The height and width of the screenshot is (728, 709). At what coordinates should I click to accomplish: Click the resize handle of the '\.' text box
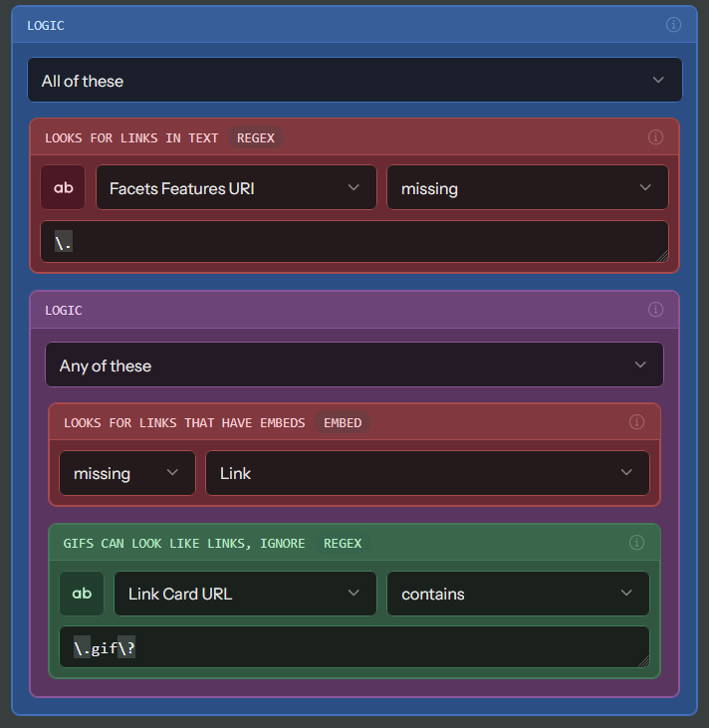click(x=661, y=256)
